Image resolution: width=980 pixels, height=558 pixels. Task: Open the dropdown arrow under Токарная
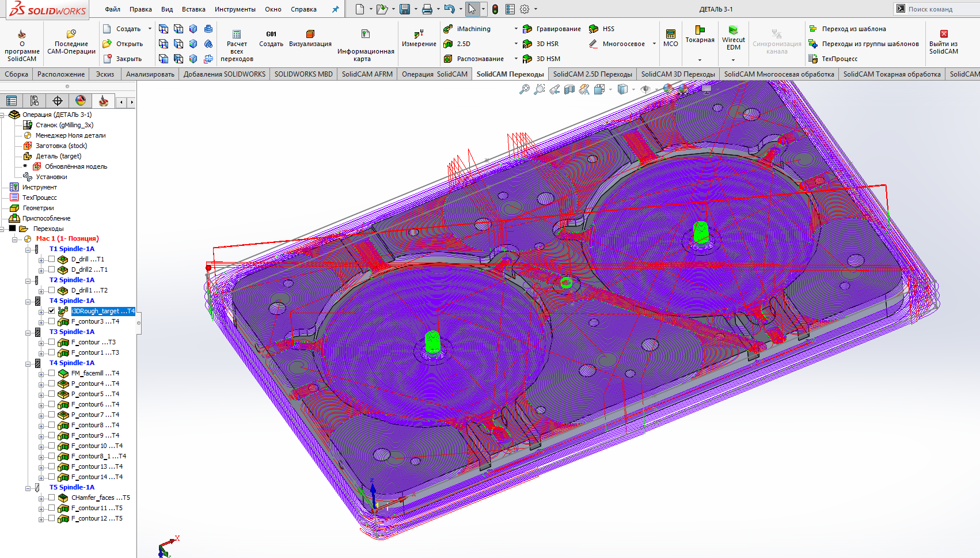(700, 60)
